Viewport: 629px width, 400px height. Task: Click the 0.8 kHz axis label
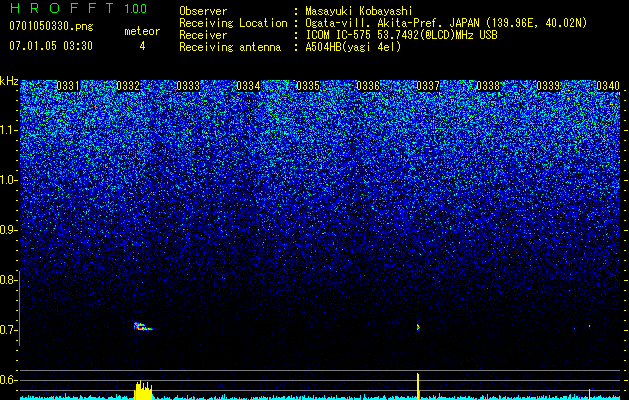[9, 280]
